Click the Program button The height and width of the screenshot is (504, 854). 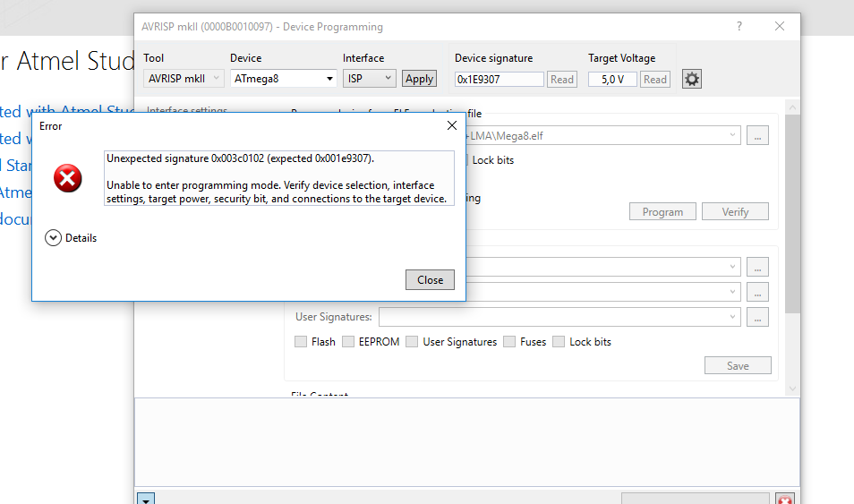click(x=662, y=212)
